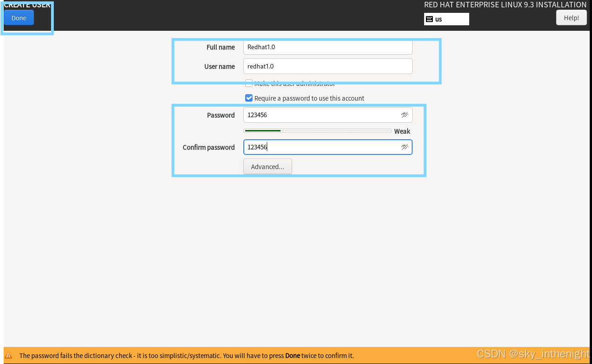The height and width of the screenshot is (364, 592).
Task: Click the RED HAT ENTERPRISE LINUX 9.3 INSTALLATION title
Action: (x=505, y=5)
